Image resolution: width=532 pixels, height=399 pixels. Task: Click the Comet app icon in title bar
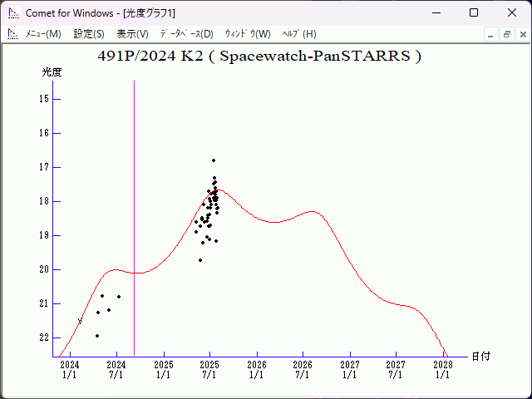[14, 13]
